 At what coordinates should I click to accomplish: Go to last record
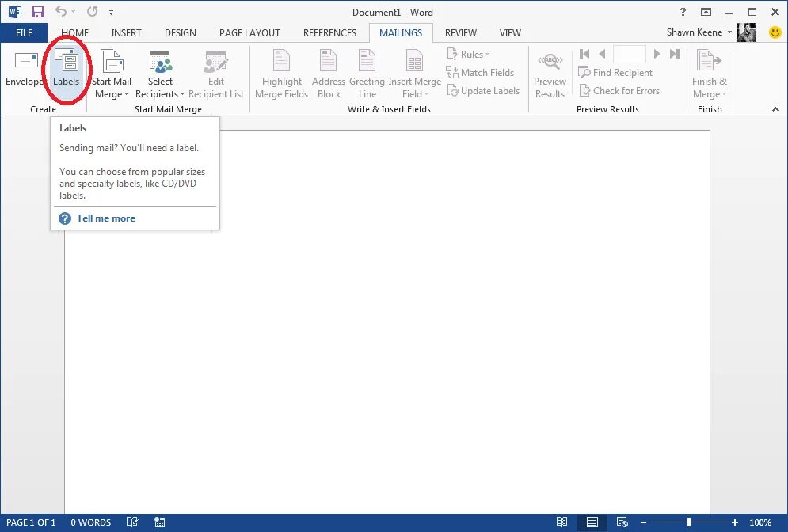pos(675,54)
